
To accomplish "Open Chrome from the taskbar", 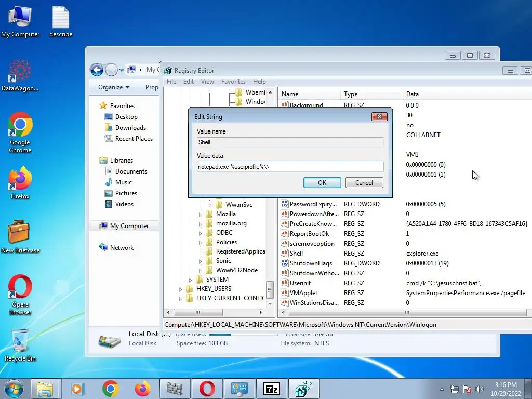I will tap(110, 389).
